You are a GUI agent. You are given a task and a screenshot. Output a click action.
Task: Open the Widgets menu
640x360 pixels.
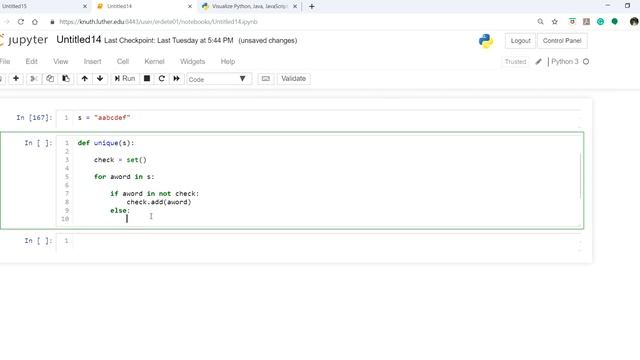192,61
